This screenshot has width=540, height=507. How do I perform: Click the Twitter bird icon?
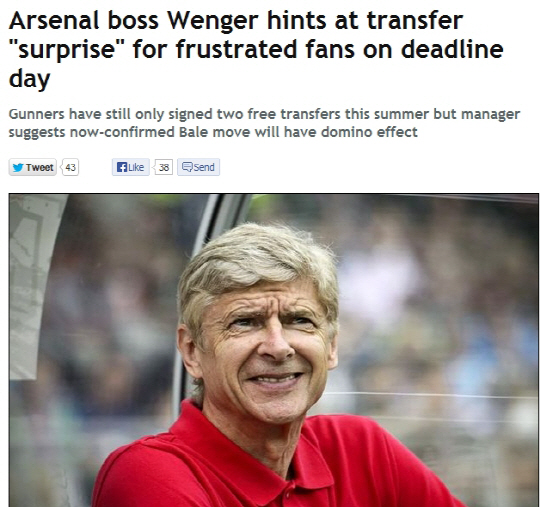click(18, 167)
